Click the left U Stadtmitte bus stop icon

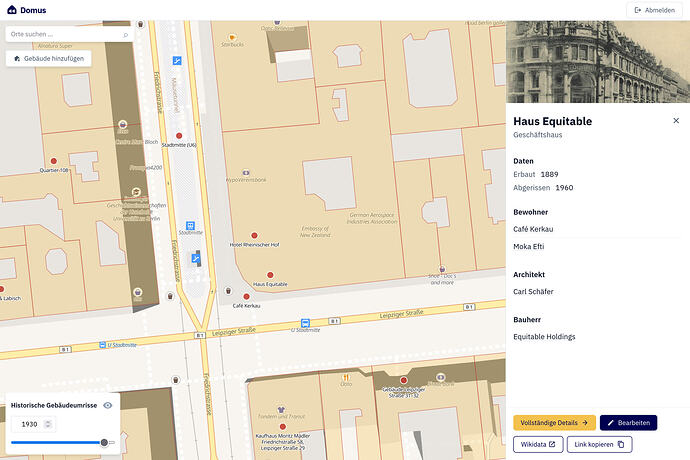103,345
